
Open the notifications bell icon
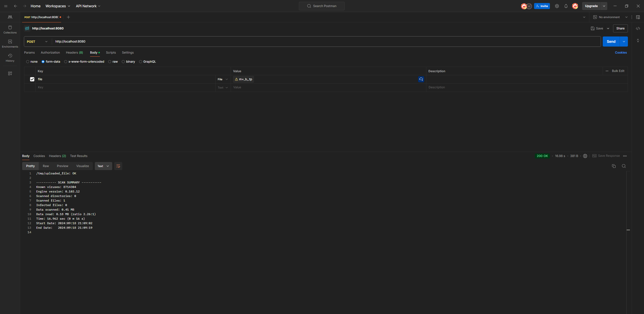pyautogui.click(x=566, y=6)
